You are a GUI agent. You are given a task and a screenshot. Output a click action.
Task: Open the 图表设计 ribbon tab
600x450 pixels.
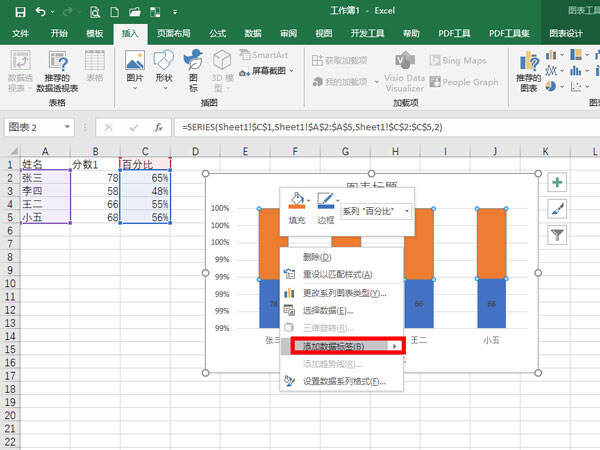tap(566, 34)
